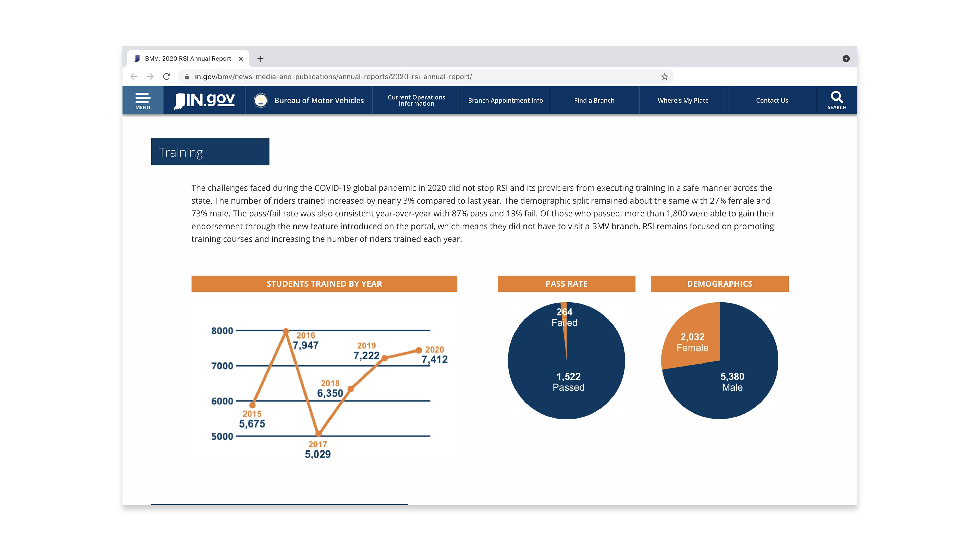
Task: Click the 2019 data point on chart
Action: pyautogui.click(x=385, y=358)
